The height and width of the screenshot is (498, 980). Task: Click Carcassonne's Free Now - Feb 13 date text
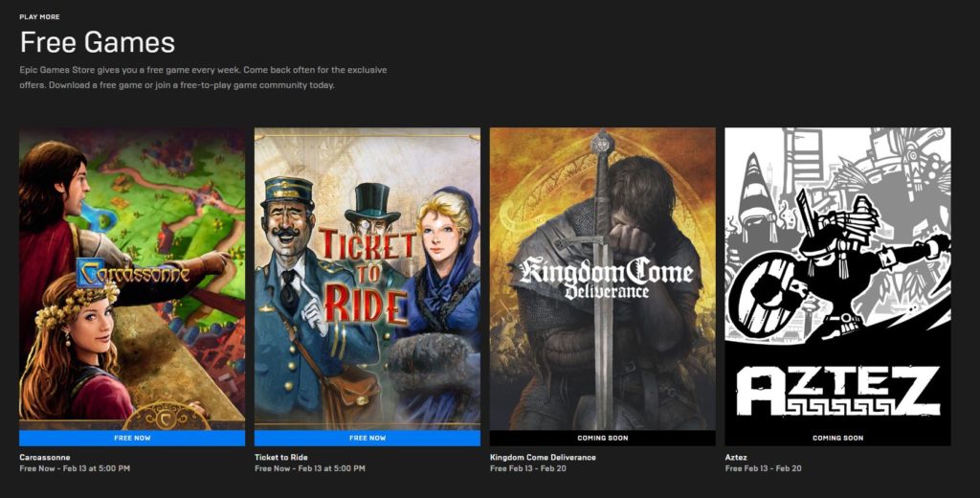click(x=75, y=469)
